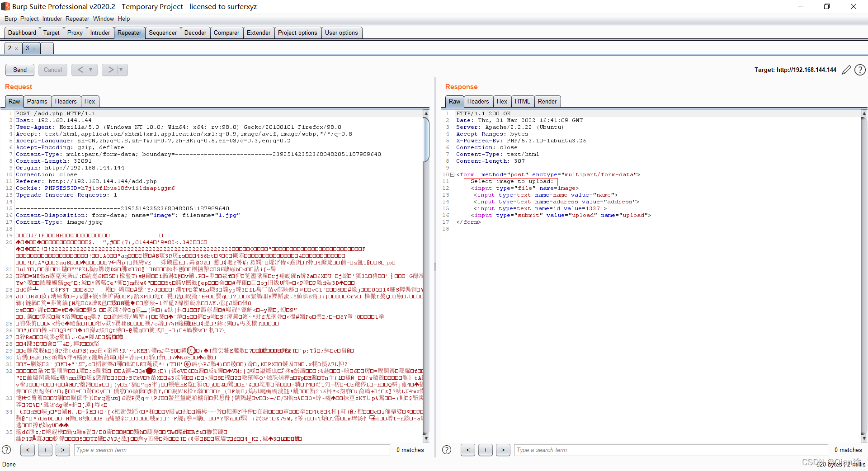The image size is (868, 471).
Task: Click the request search term field
Action: [x=232, y=450]
